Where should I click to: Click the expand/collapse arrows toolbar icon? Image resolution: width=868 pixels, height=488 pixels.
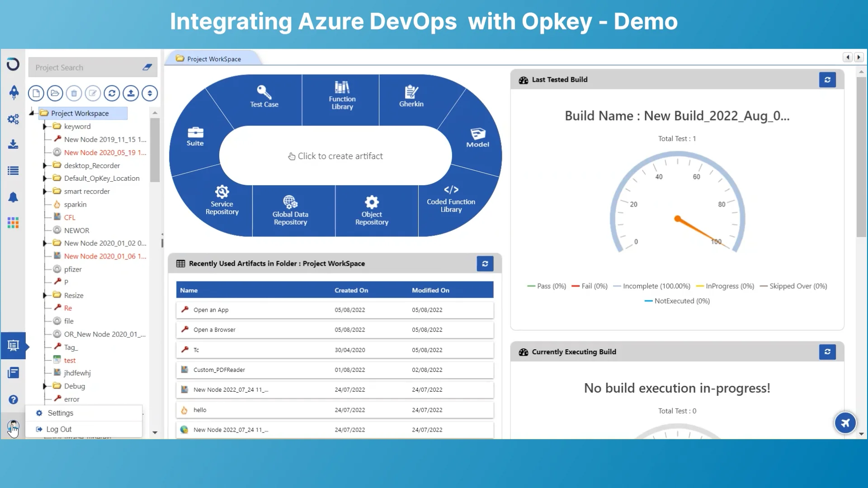point(150,94)
